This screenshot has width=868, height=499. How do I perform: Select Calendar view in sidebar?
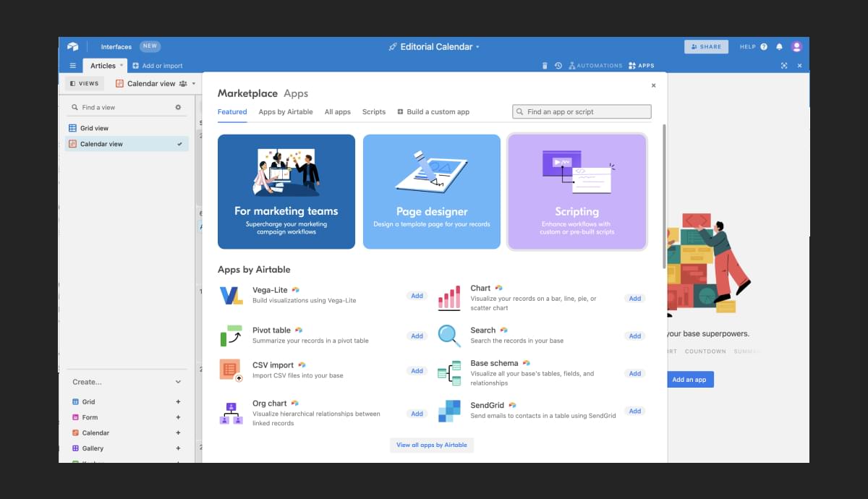pos(127,144)
